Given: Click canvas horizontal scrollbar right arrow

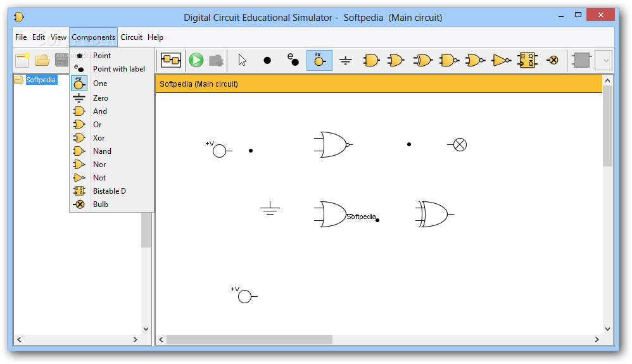Looking at the screenshot, I should coord(597,339).
